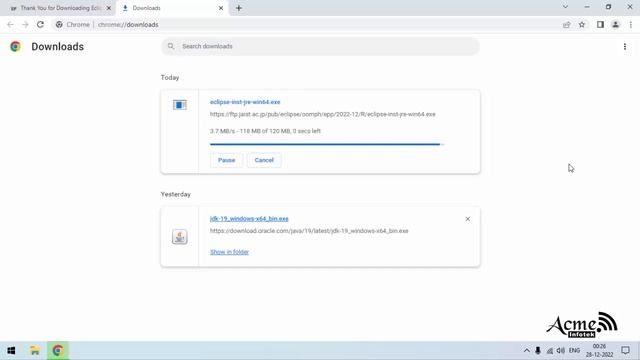Image resolution: width=640 pixels, height=360 pixels.
Task: Close the Thank You for Downloading tab
Action: coord(109,8)
